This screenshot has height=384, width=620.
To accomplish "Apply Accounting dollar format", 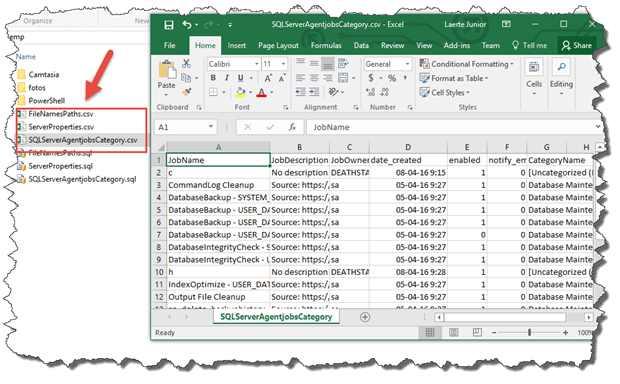I will tap(371, 78).
